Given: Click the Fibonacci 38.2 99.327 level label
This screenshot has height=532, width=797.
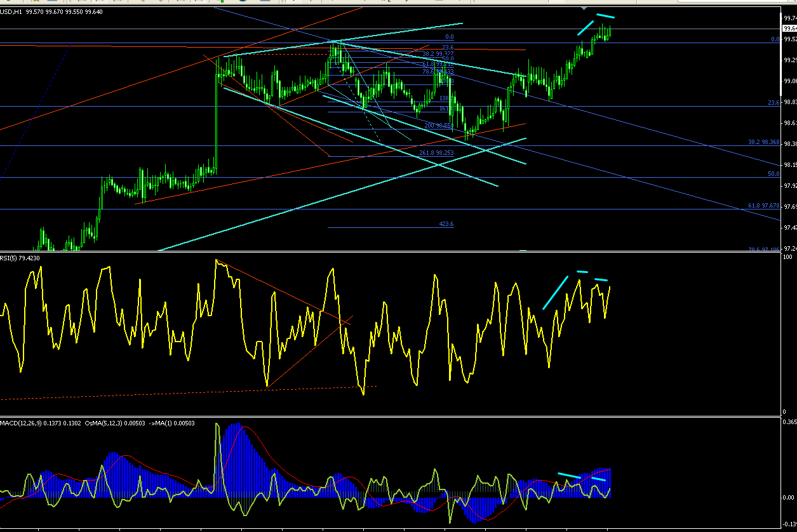Looking at the screenshot, I should [x=438, y=53].
